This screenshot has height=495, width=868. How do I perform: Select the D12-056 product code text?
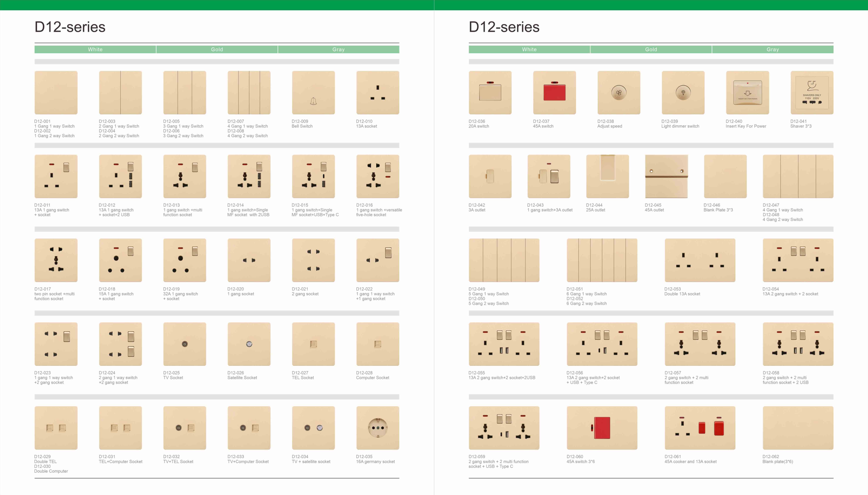click(575, 373)
